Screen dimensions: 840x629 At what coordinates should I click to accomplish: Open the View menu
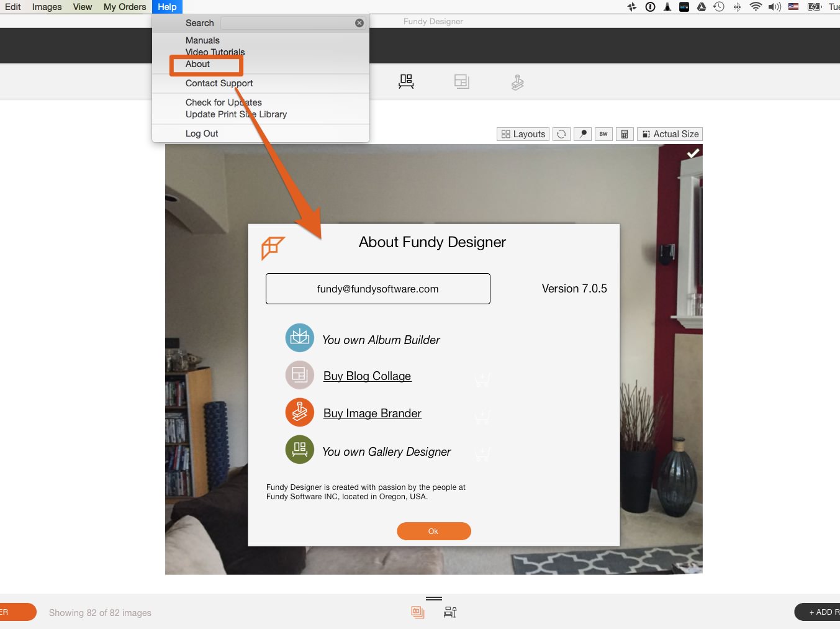click(x=83, y=7)
